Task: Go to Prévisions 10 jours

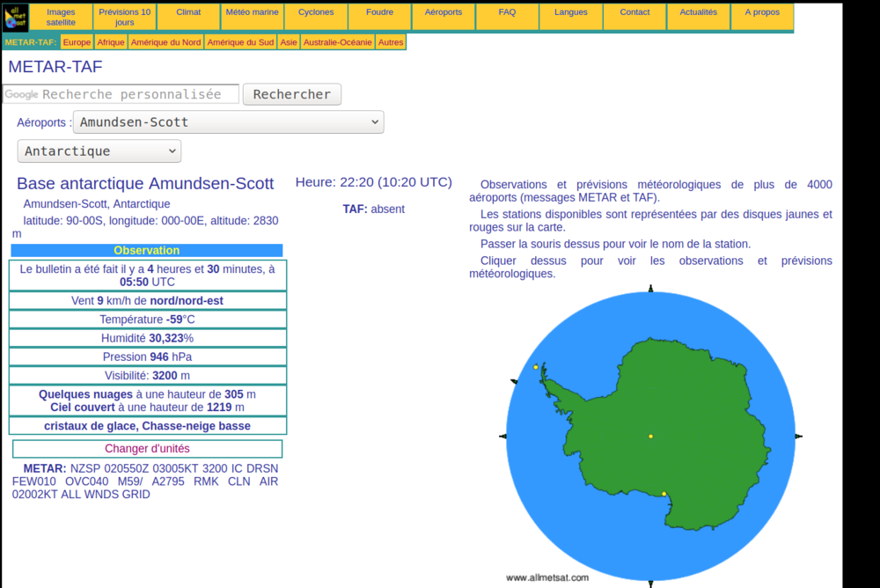Action: coord(124,17)
